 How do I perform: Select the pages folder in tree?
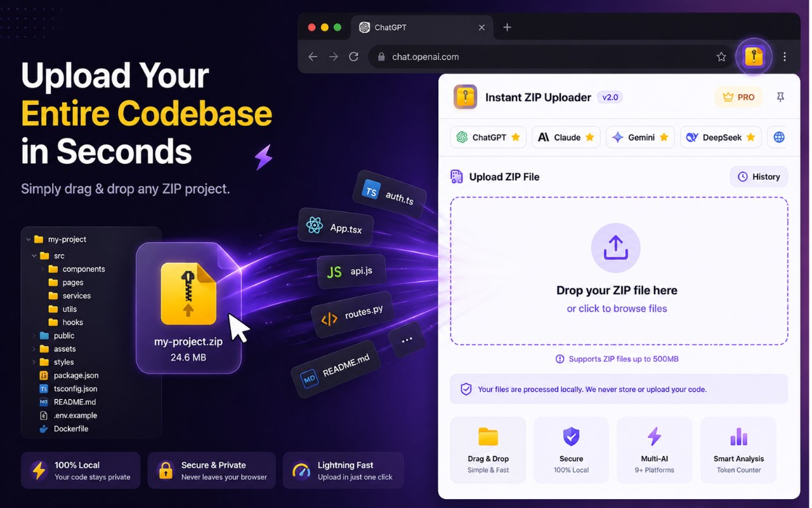65,283
